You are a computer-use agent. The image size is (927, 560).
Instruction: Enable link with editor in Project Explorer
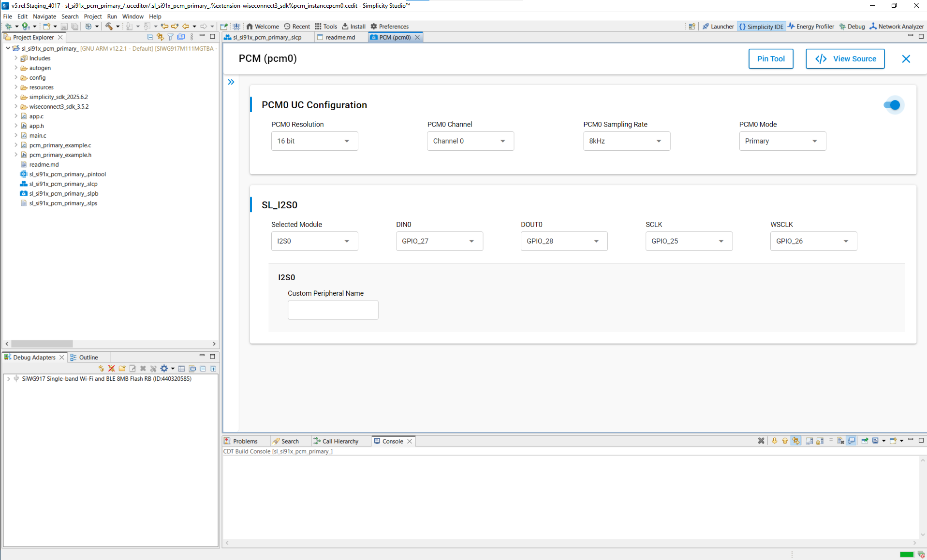(160, 37)
